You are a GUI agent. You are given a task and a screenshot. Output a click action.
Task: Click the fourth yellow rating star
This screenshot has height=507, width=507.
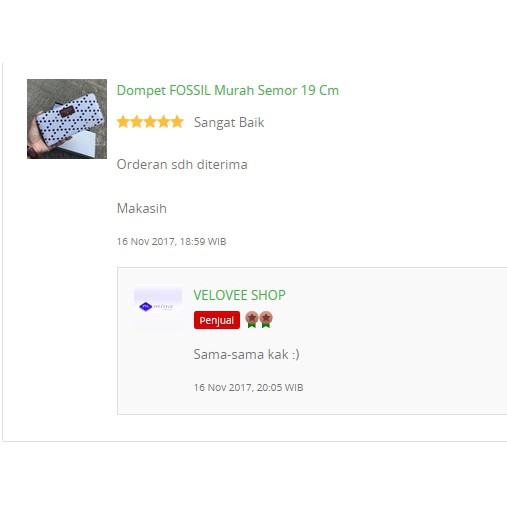click(164, 122)
